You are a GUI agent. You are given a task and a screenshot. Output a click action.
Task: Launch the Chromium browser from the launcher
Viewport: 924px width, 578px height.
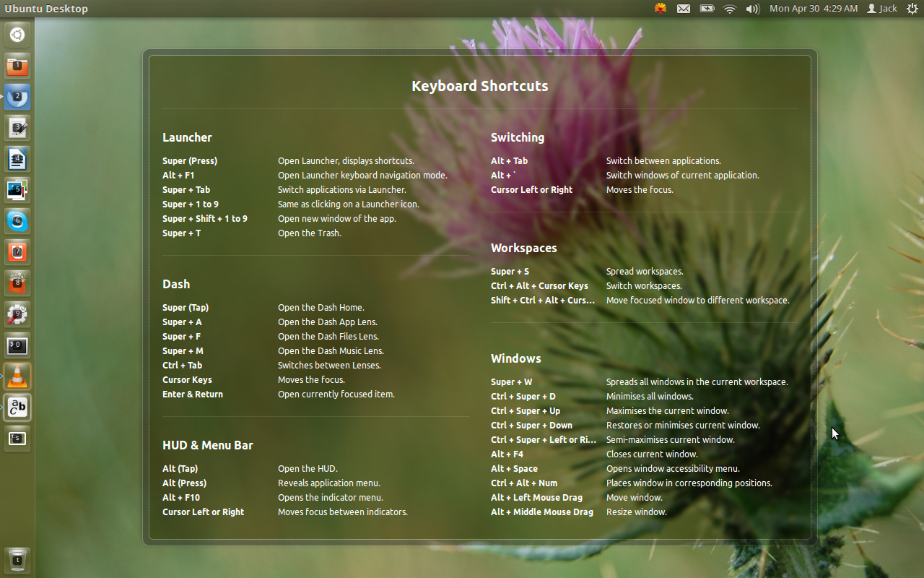pos(17,97)
